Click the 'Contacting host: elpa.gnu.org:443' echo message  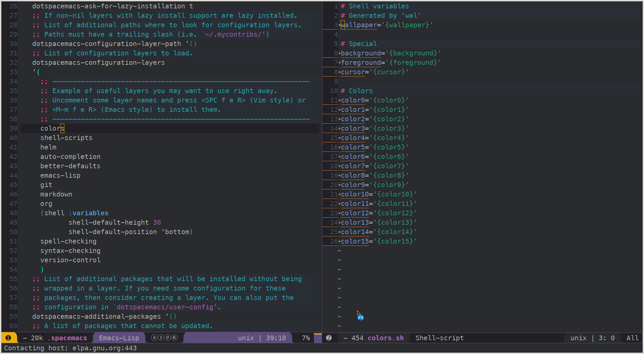tap(70, 348)
